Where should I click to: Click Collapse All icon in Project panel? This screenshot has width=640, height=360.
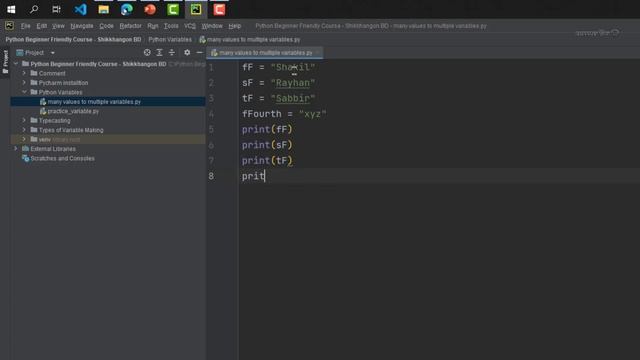[x=171, y=52]
